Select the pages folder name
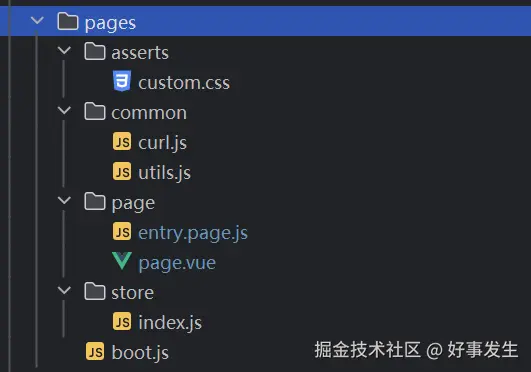This screenshot has height=372, width=531. (x=110, y=23)
